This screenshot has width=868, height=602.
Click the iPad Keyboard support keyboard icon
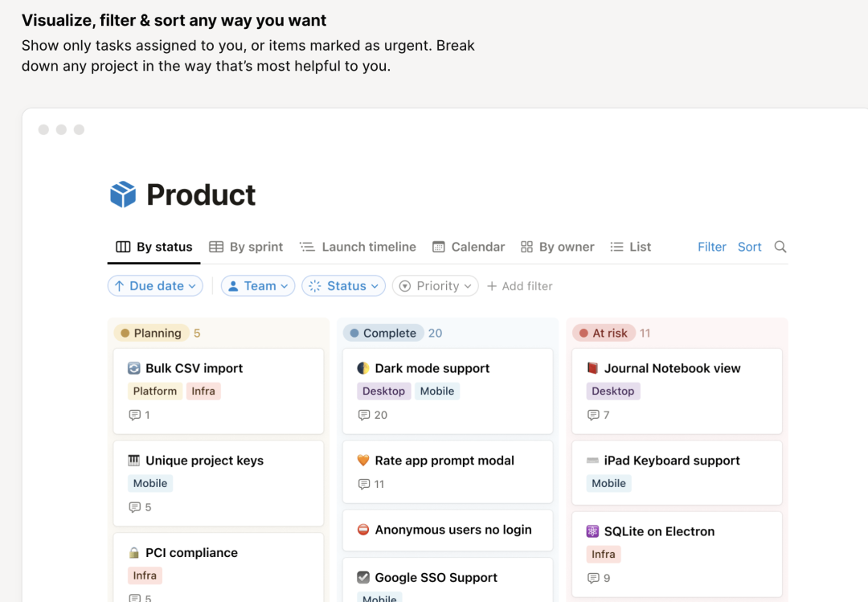click(592, 461)
